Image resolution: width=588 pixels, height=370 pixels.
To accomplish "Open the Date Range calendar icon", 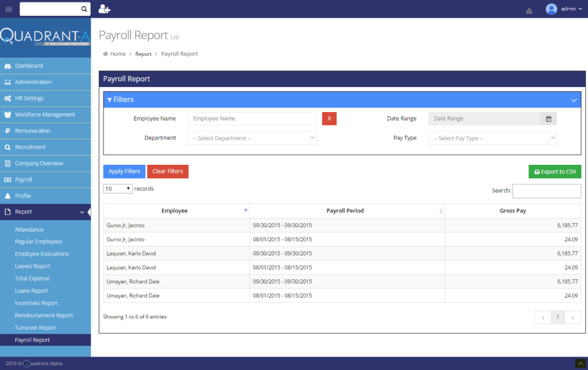I will coord(549,118).
